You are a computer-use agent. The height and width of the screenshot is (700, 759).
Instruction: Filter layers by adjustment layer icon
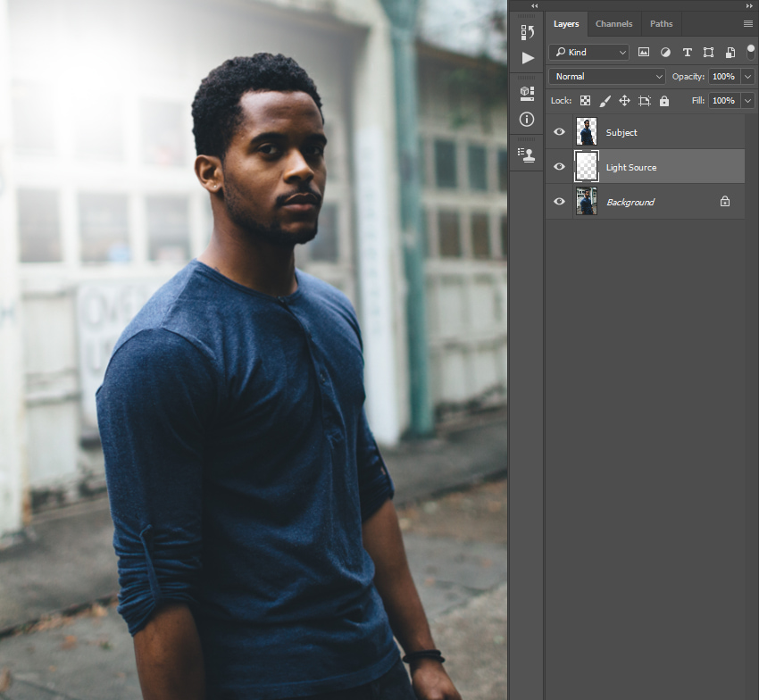(x=665, y=53)
